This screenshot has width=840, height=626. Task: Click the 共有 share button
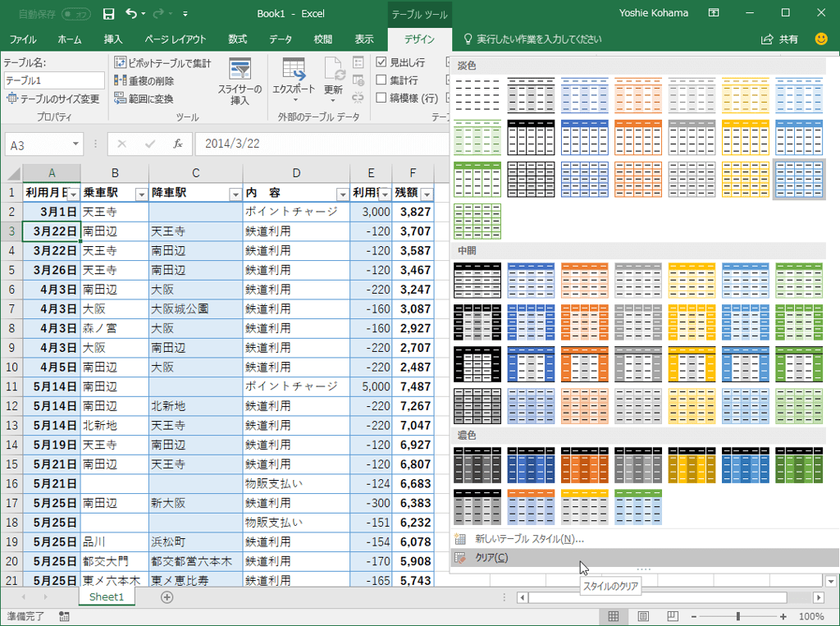coord(780,39)
